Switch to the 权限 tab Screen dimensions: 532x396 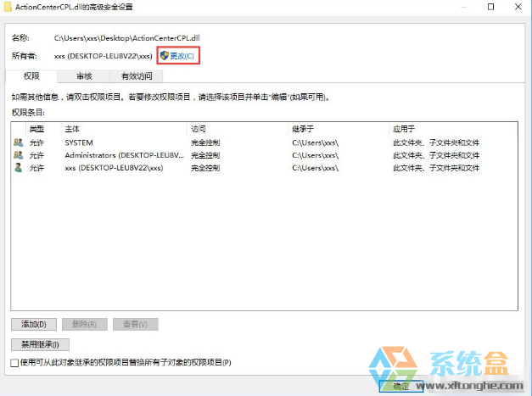tap(31, 76)
